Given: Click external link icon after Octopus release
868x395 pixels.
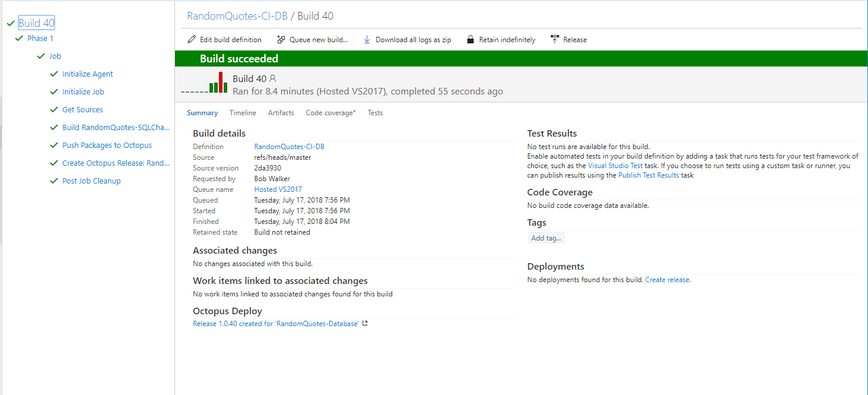Looking at the screenshot, I should [x=365, y=324].
